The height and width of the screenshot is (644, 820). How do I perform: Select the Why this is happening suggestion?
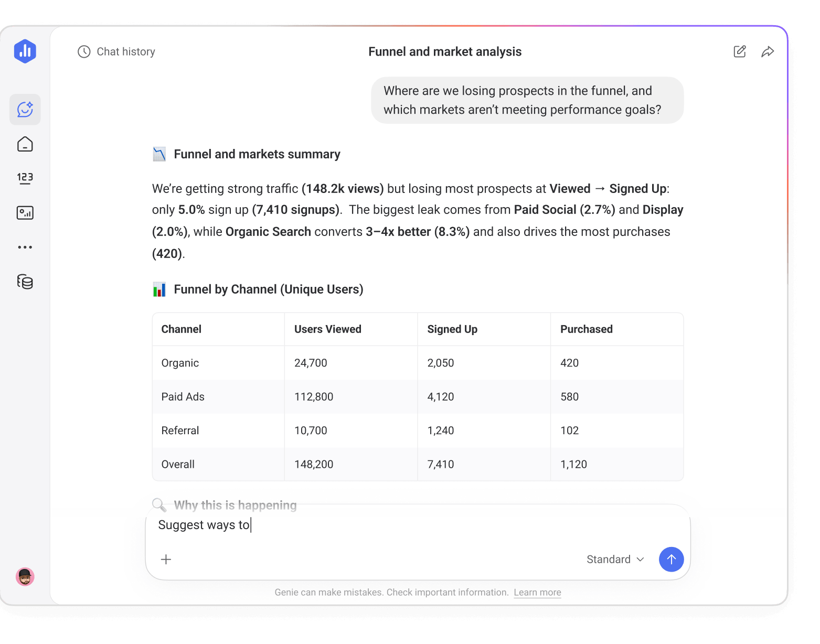coord(235,505)
